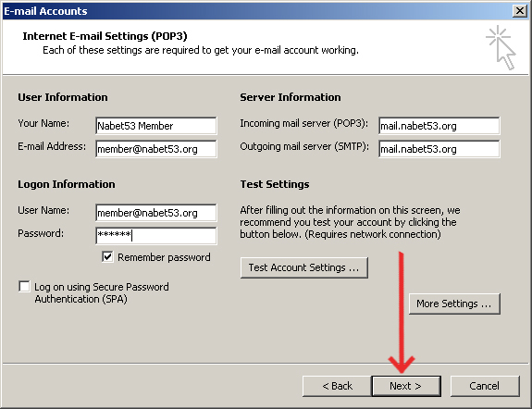The width and height of the screenshot is (532, 409).
Task: Uncheck the Remember password checkbox
Action: pos(107,257)
